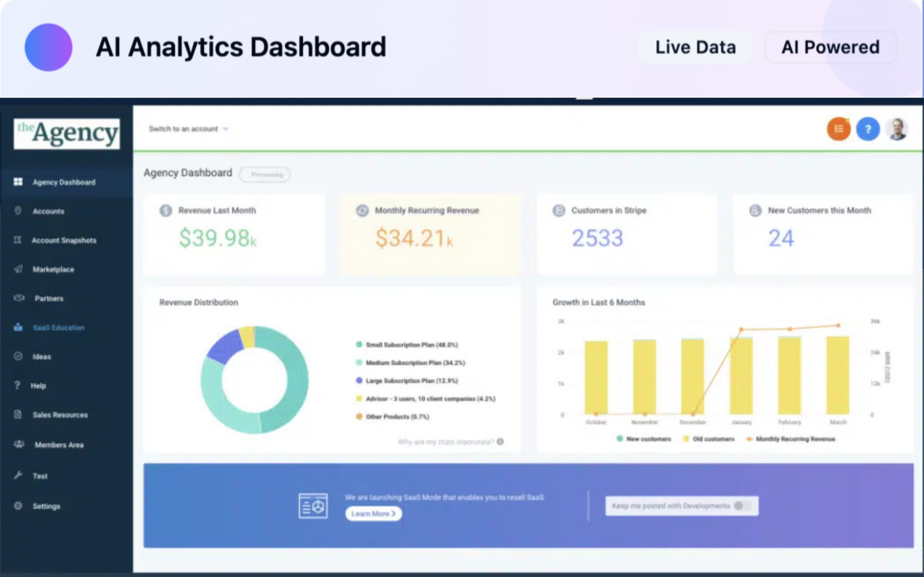Click the SaaS Mode banner graphic icon

313,506
